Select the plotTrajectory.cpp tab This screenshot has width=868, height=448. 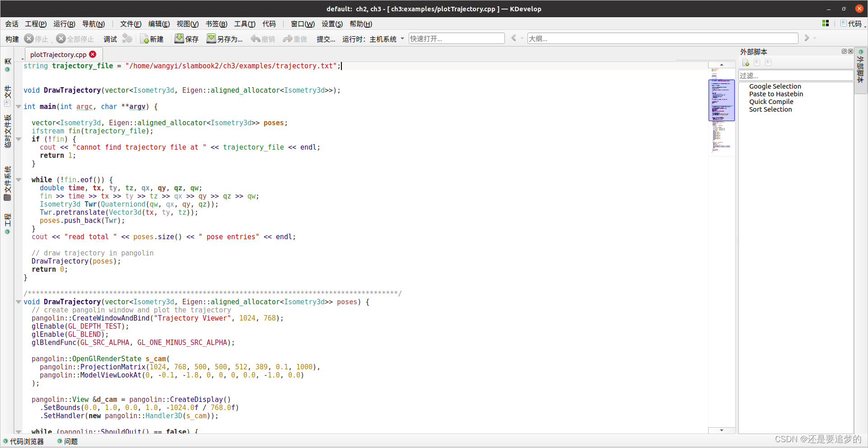pyautogui.click(x=58, y=54)
